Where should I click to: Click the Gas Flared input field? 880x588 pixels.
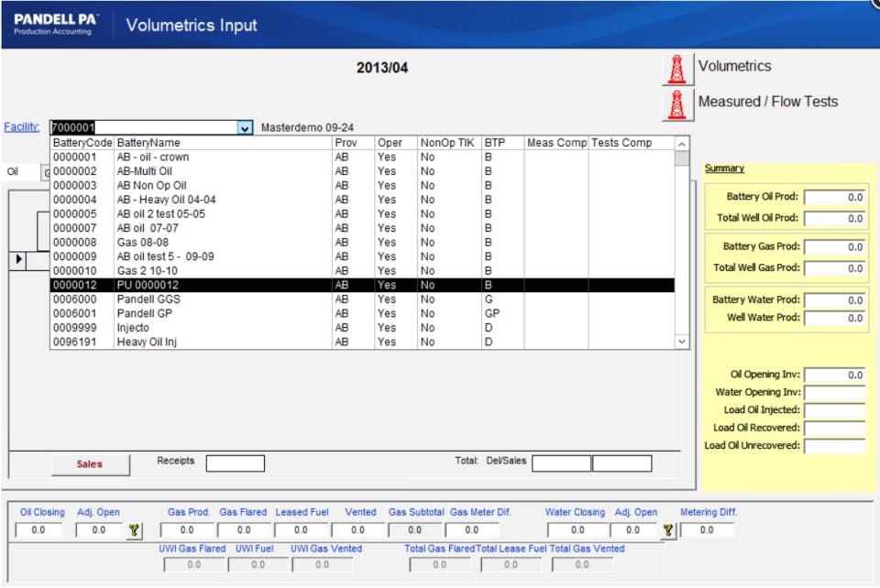pyautogui.click(x=244, y=530)
